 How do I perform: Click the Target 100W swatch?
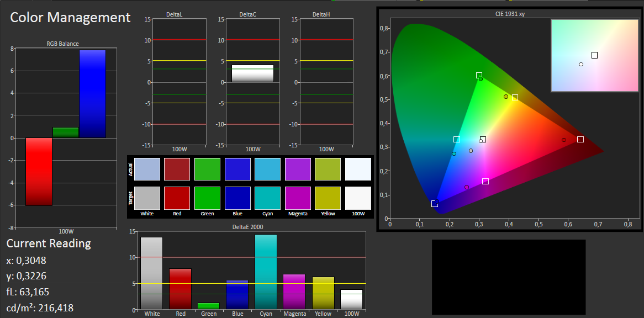(358, 198)
